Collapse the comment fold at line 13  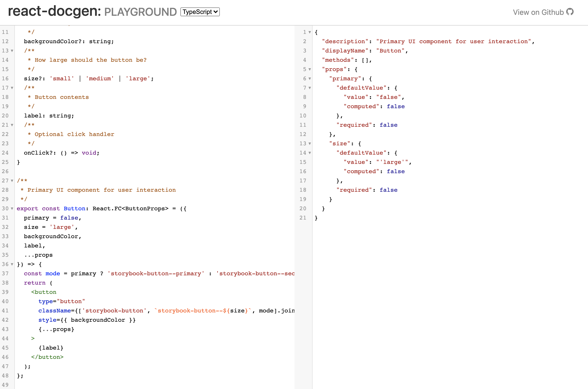click(x=12, y=51)
